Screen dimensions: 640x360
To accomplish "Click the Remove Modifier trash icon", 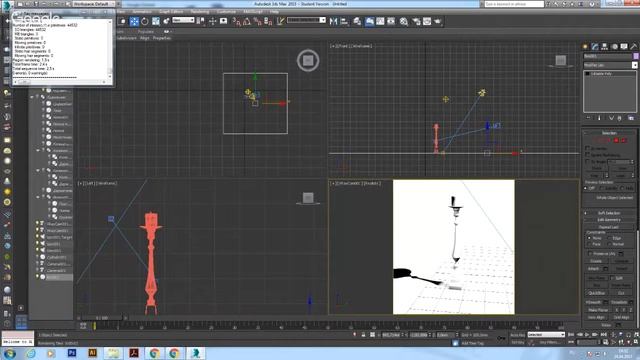I will 620,118.
